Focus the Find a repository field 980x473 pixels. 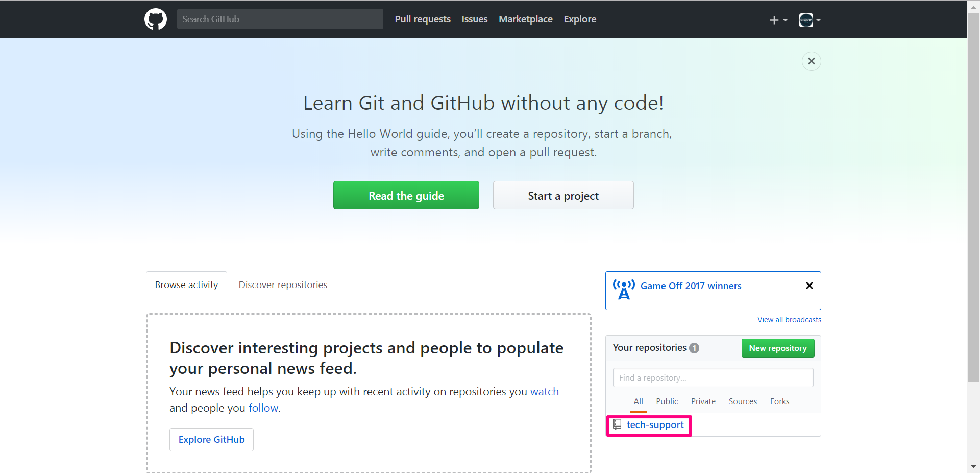coord(713,377)
